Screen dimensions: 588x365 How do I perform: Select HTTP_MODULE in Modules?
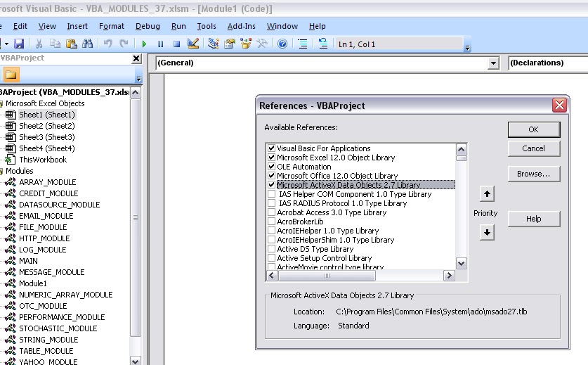pyautogui.click(x=44, y=238)
